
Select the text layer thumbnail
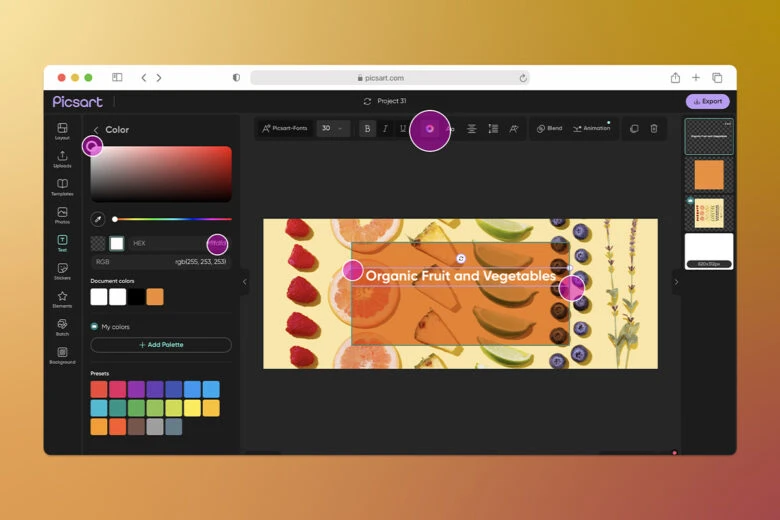click(x=709, y=136)
